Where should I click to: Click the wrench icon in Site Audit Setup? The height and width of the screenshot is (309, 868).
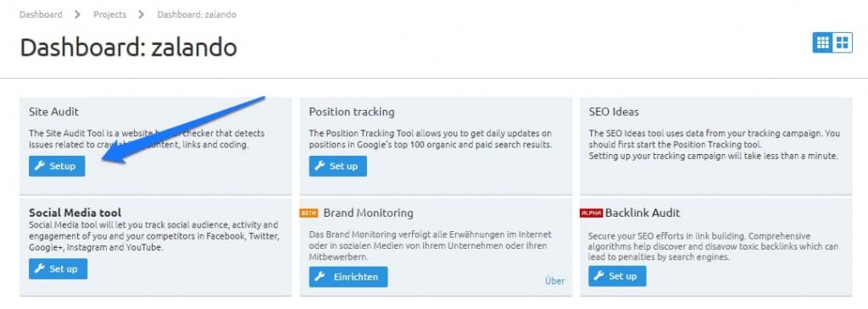39,167
